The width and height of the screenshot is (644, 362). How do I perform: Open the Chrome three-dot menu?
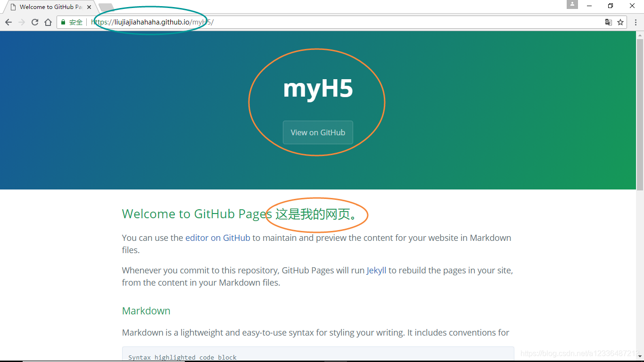636,22
